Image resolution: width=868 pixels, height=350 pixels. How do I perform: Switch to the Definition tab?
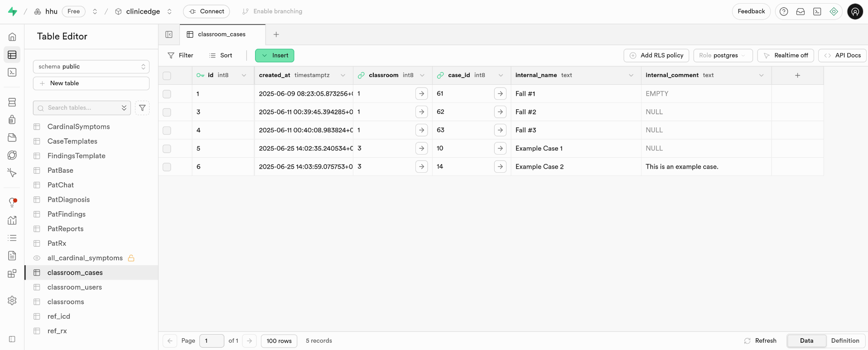(x=845, y=340)
